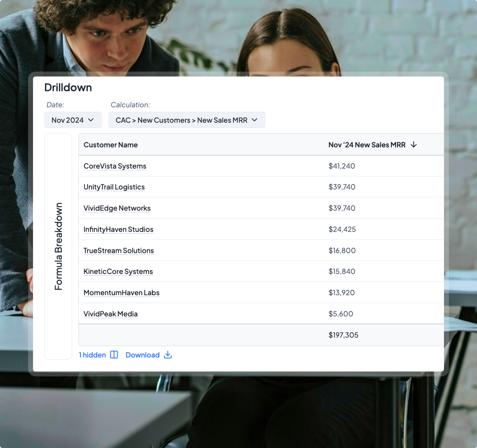Image resolution: width=477 pixels, height=448 pixels.
Task: Click TrueStream Solutions customer name
Action: [118, 250]
